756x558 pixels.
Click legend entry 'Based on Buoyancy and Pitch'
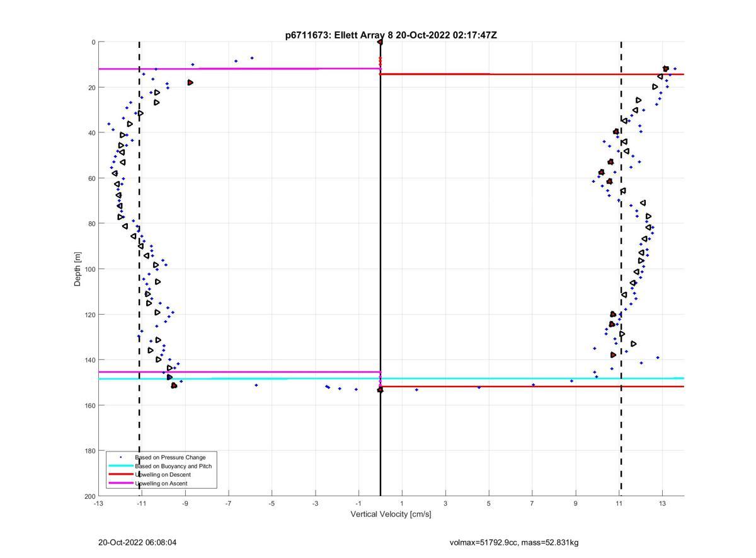pos(173,466)
